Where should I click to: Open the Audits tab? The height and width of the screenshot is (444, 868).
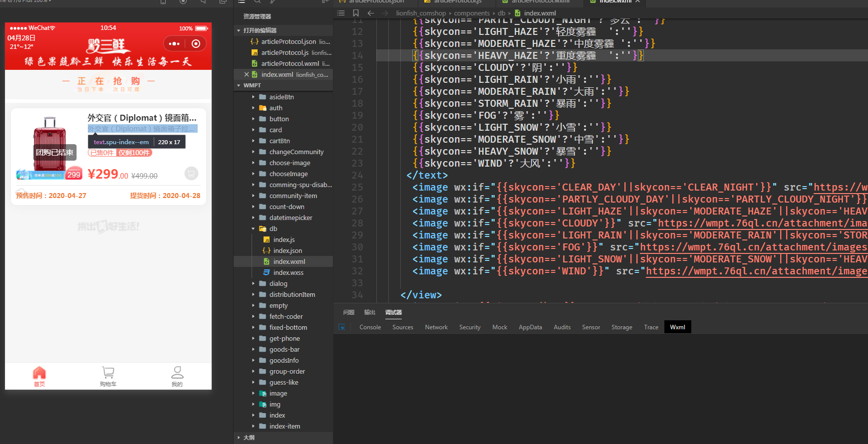562,327
